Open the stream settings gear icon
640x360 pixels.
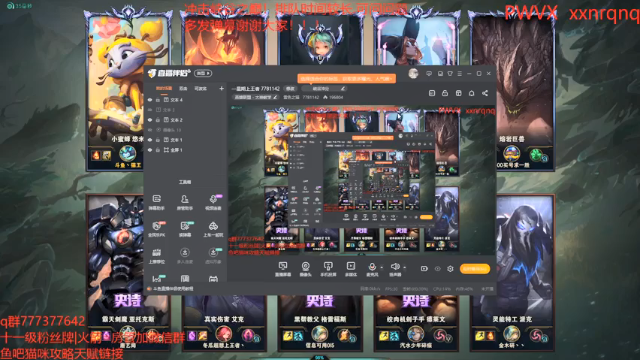coord(450,269)
